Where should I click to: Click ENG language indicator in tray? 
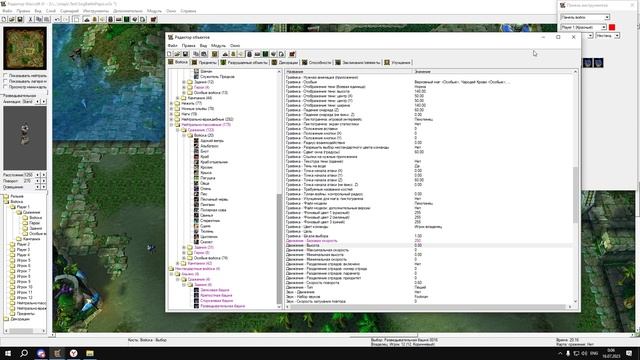click(594, 353)
